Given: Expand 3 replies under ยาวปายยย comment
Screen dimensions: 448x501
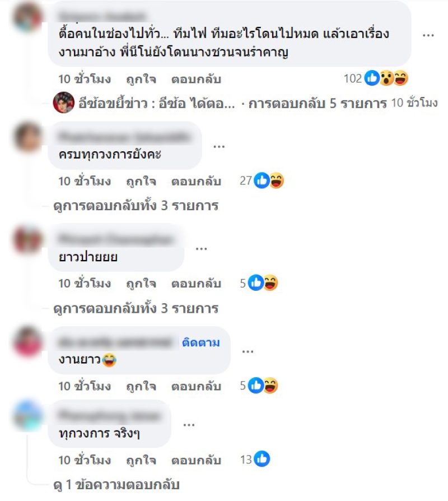Looking at the screenshot, I should pos(136,308).
